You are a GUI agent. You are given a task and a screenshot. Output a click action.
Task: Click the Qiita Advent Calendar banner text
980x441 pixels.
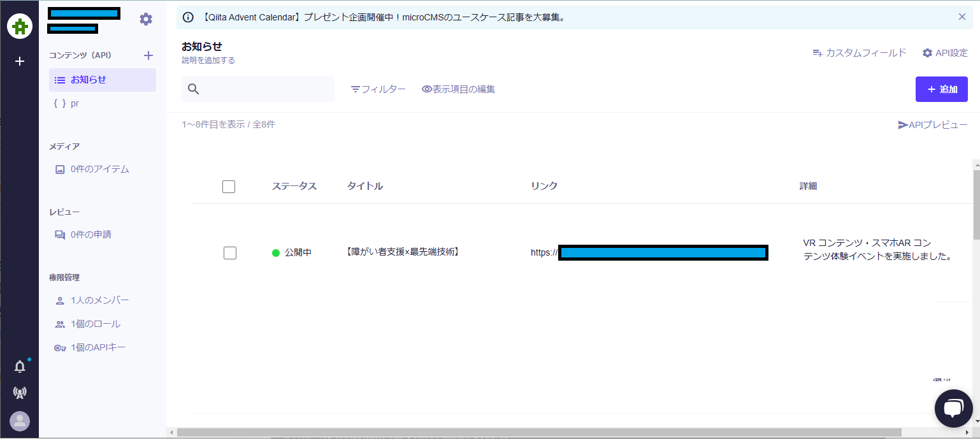pos(383,17)
